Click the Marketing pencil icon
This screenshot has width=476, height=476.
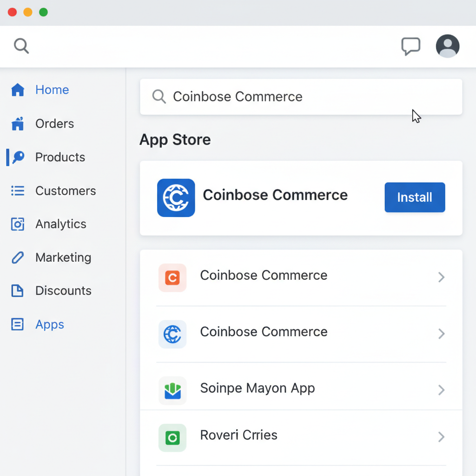click(18, 257)
